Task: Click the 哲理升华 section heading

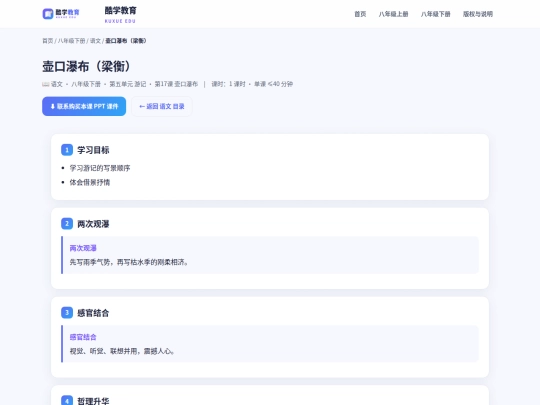Action: (x=93, y=401)
